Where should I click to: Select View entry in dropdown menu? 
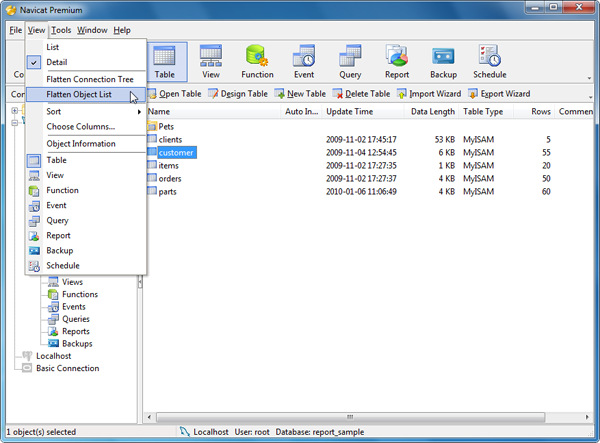click(x=86, y=175)
